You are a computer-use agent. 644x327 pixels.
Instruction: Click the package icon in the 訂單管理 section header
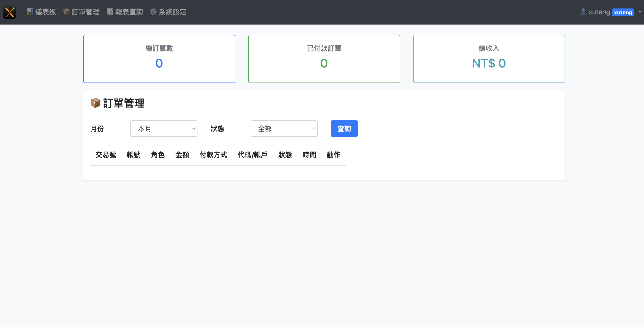pos(95,103)
